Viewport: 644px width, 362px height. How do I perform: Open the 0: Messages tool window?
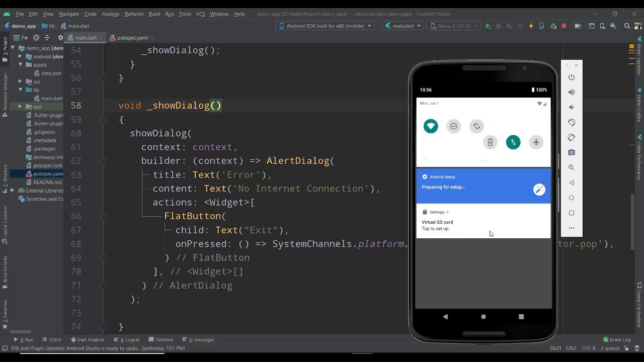click(198, 340)
